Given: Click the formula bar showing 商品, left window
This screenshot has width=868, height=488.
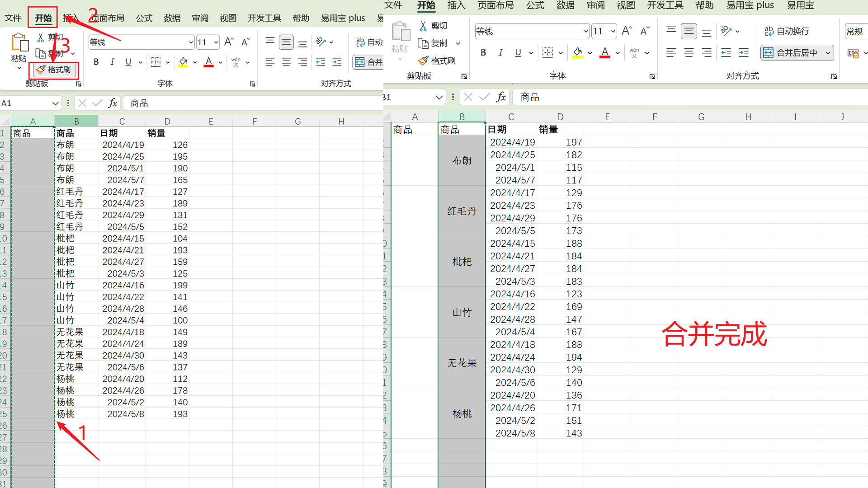Looking at the screenshot, I should pyautogui.click(x=253, y=103).
